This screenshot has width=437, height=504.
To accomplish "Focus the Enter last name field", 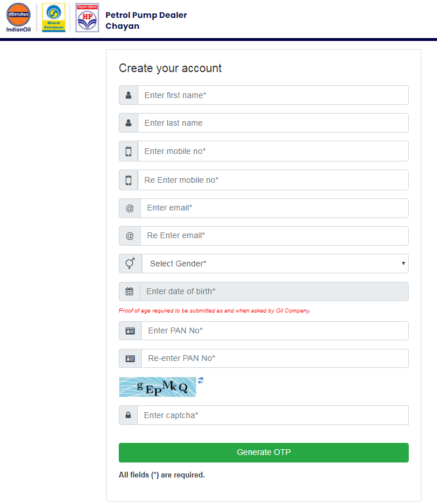I will (x=273, y=123).
